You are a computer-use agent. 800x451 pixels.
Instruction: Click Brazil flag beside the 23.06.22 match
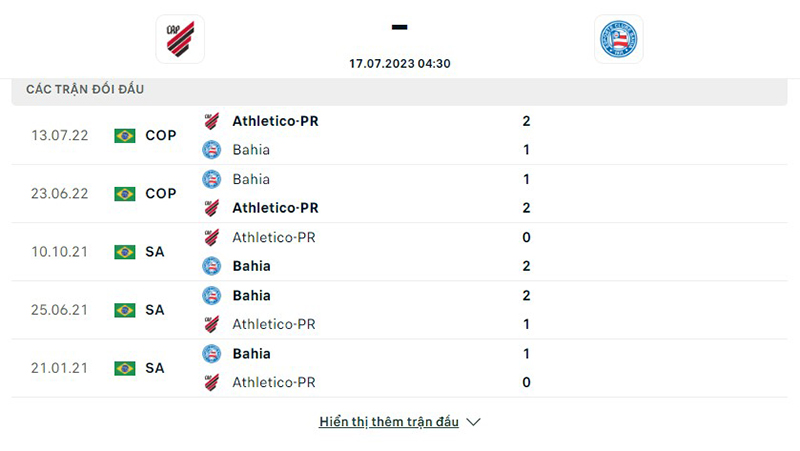coord(125,194)
